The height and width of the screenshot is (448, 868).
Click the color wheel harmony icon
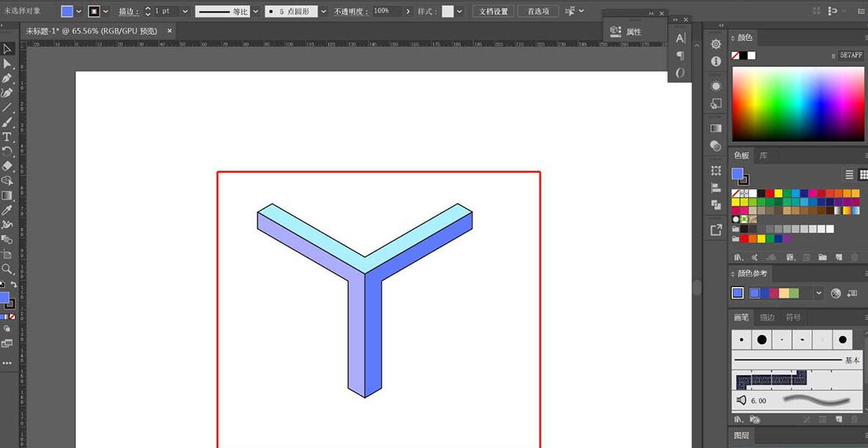(x=836, y=293)
